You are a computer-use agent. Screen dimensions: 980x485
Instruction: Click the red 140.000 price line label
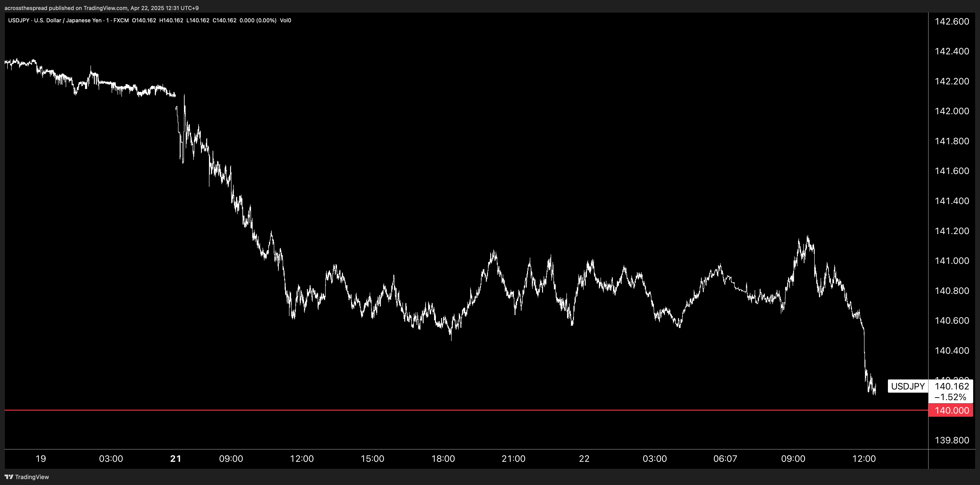click(951, 410)
